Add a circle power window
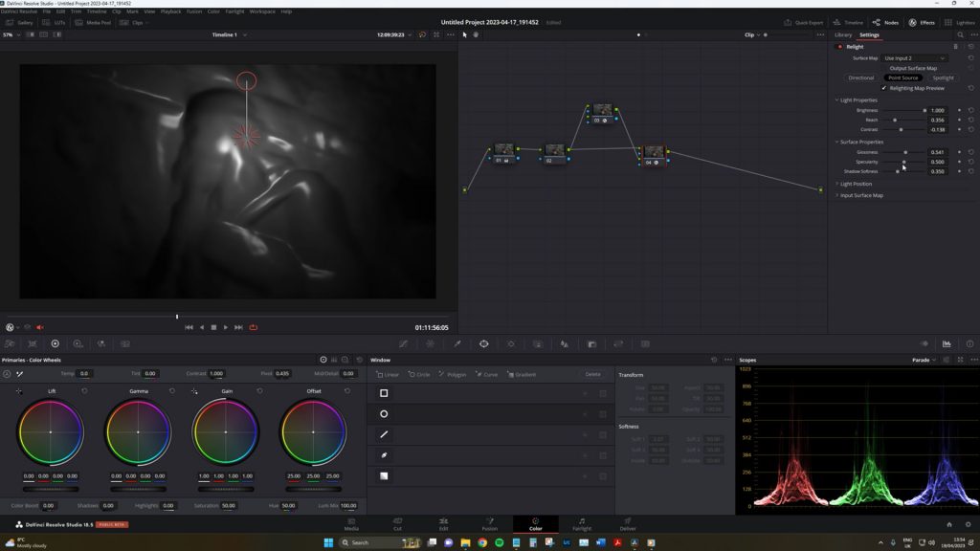Viewport: 980px width, 551px height. pos(384,413)
